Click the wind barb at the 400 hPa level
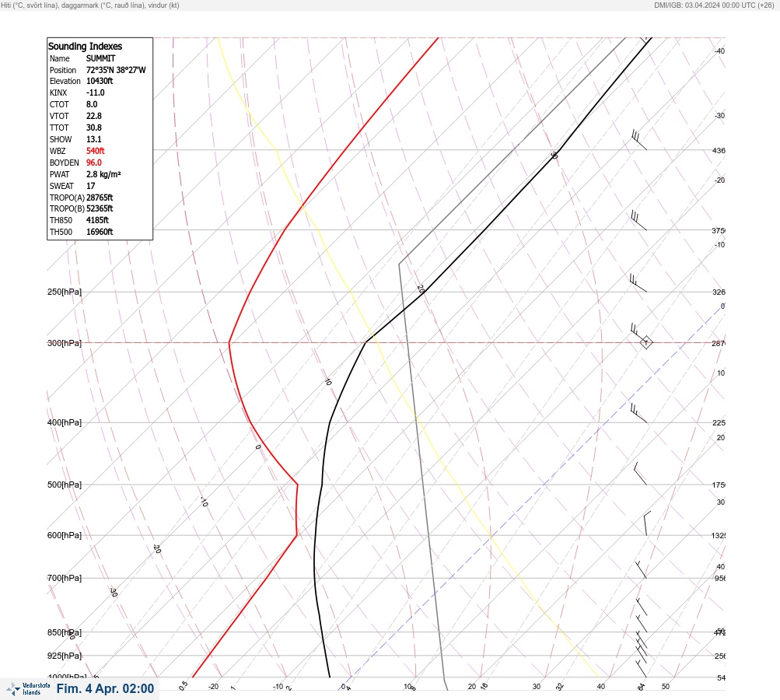Viewport: 780px width, 700px height. click(638, 414)
